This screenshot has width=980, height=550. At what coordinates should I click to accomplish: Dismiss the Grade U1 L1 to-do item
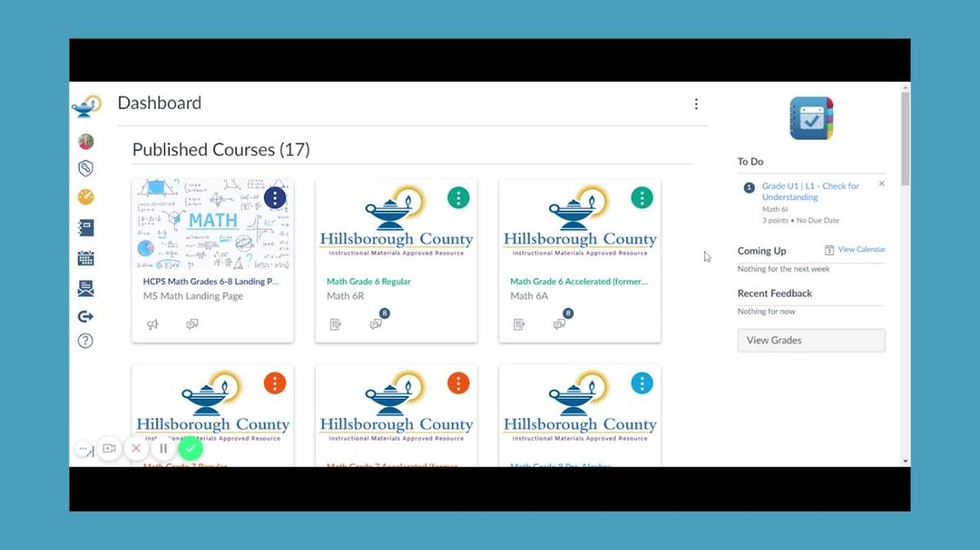(881, 184)
